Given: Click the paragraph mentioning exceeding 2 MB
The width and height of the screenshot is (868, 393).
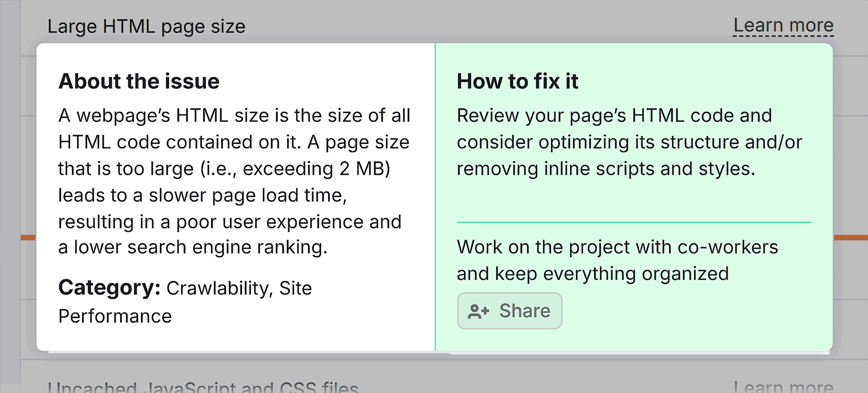Looking at the screenshot, I should [234, 181].
